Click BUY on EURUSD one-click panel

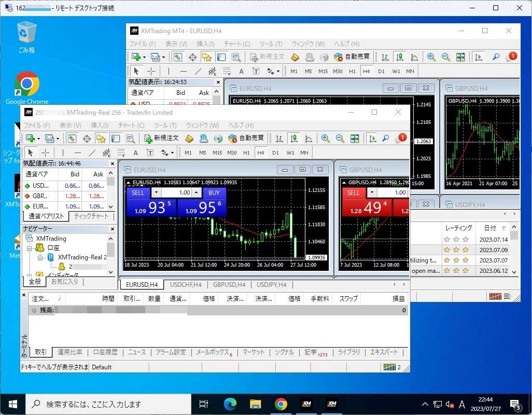pos(214,193)
